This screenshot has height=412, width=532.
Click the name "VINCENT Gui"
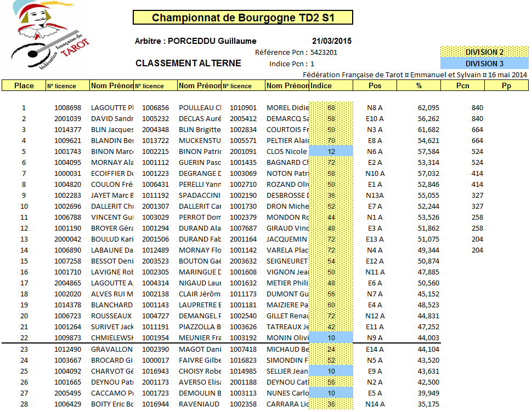coord(112,217)
